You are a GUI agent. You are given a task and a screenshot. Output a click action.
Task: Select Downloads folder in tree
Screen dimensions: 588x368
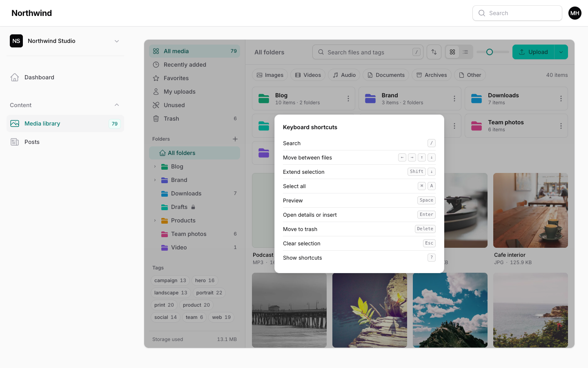194,193
